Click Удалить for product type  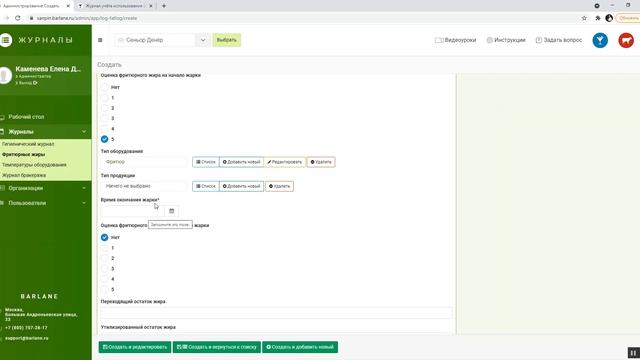coord(279,186)
